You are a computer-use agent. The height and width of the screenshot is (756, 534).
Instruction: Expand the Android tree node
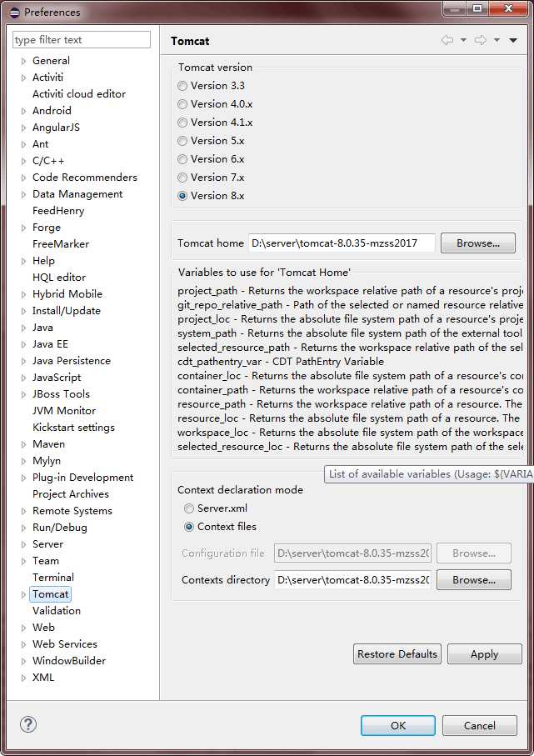coord(23,111)
